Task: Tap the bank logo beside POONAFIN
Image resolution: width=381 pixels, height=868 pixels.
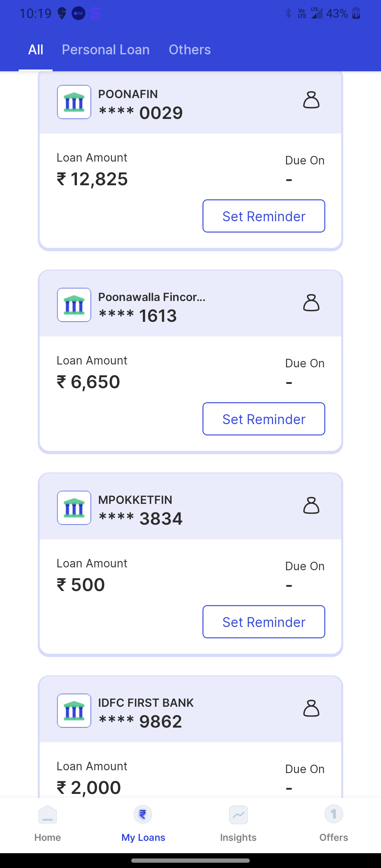Action: [74, 102]
